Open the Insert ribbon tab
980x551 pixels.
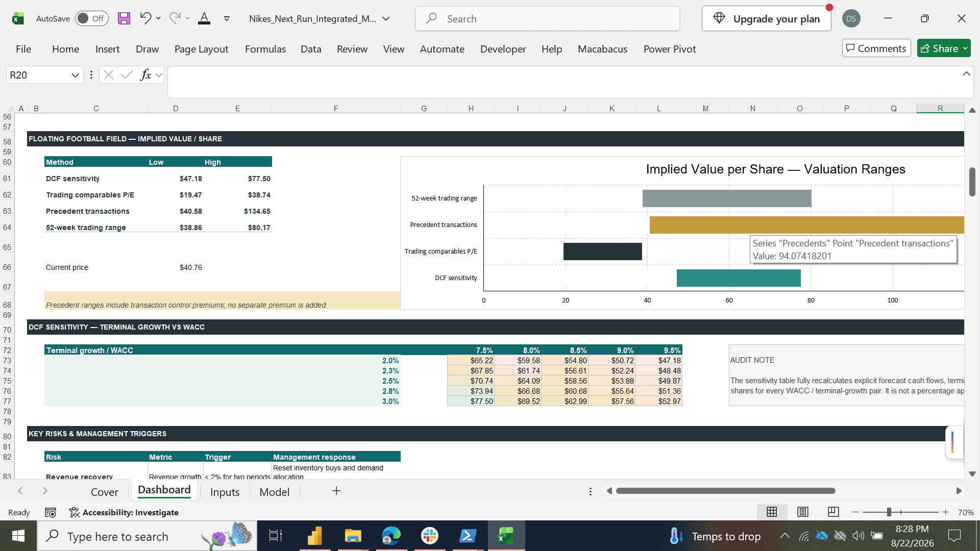107,49
